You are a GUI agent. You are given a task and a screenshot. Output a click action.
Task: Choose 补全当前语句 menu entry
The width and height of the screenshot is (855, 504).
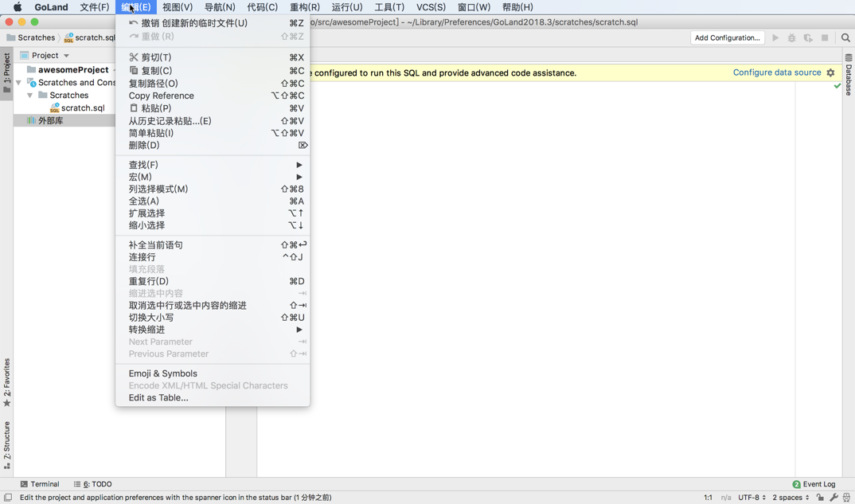213,245
